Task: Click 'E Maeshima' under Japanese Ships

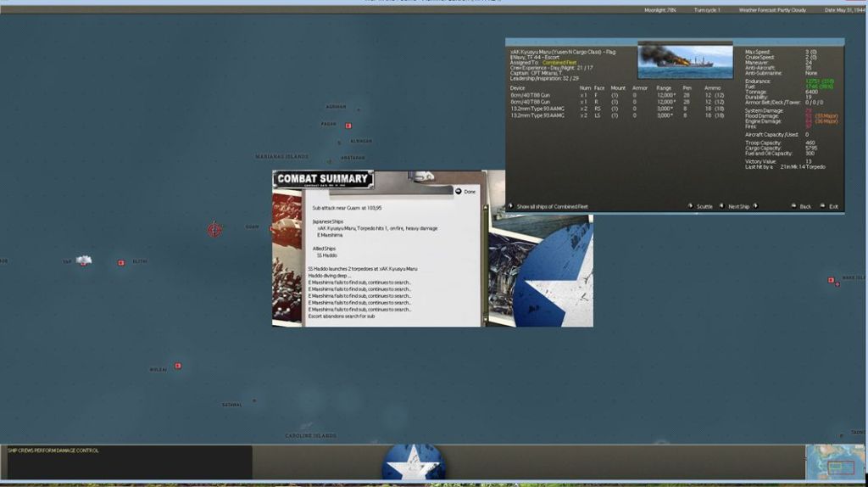Action: [x=330, y=235]
